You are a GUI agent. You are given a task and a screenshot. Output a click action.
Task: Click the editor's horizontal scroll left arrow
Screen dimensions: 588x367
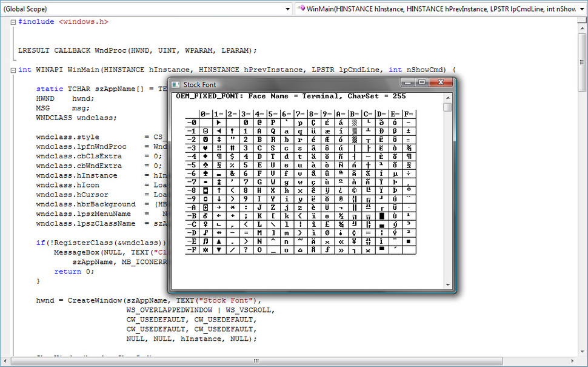(x=5, y=361)
